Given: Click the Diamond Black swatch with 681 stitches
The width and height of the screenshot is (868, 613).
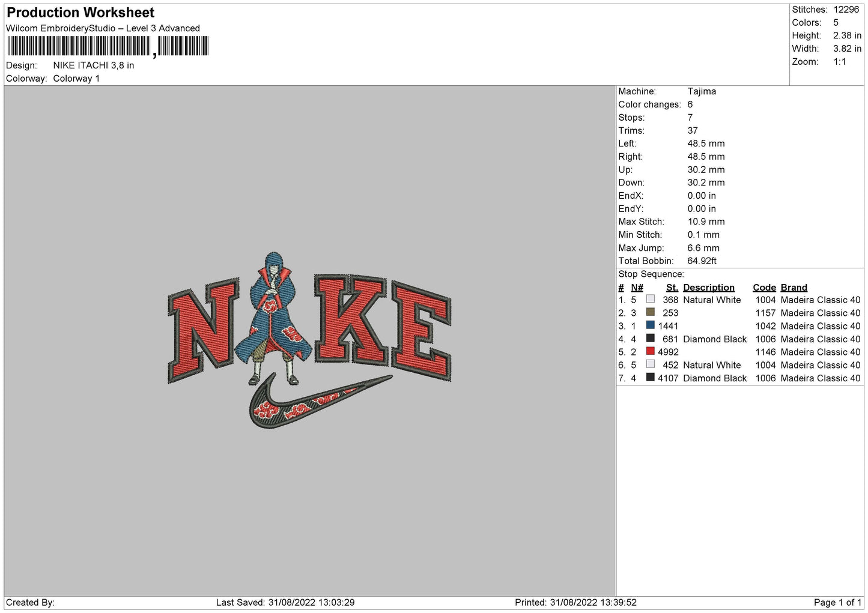Looking at the screenshot, I should click(650, 339).
